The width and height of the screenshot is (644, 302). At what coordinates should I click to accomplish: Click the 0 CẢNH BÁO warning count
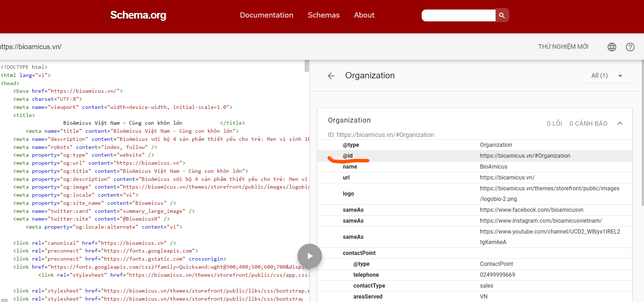(588, 124)
